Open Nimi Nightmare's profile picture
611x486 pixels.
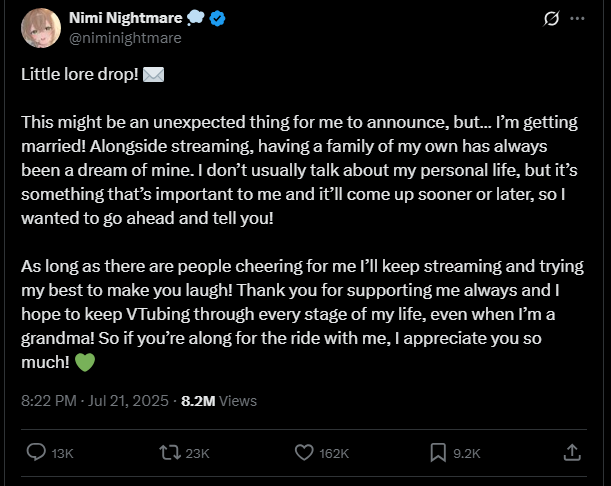pyautogui.click(x=40, y=28)
